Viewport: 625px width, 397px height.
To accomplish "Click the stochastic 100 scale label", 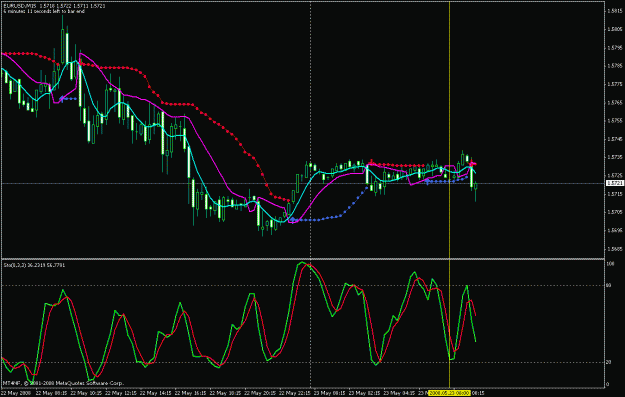I will click(610, 264).
